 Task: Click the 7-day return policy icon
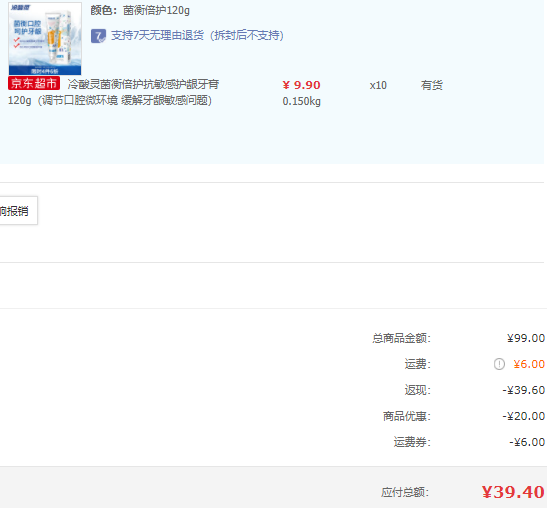[x=98, y=36]
